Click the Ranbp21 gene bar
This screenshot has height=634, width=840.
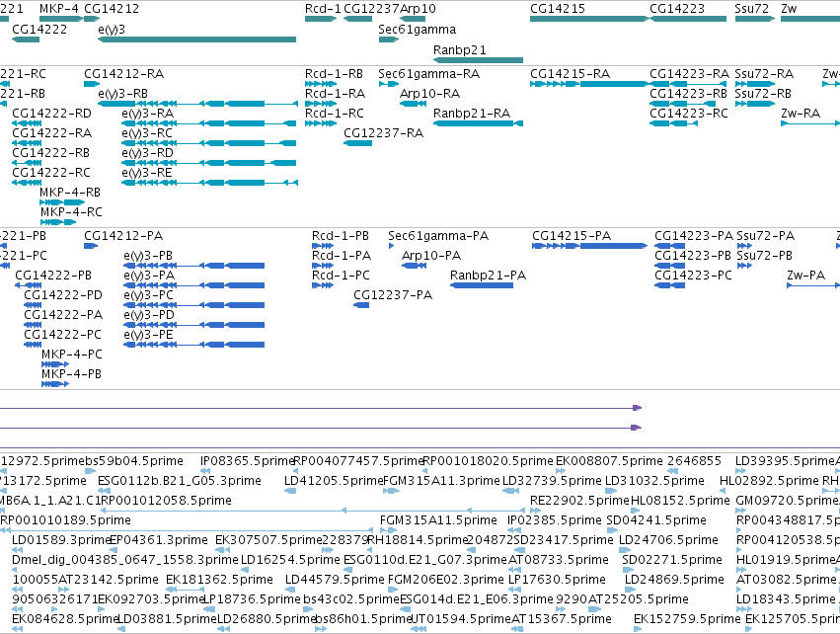(478, 60)
